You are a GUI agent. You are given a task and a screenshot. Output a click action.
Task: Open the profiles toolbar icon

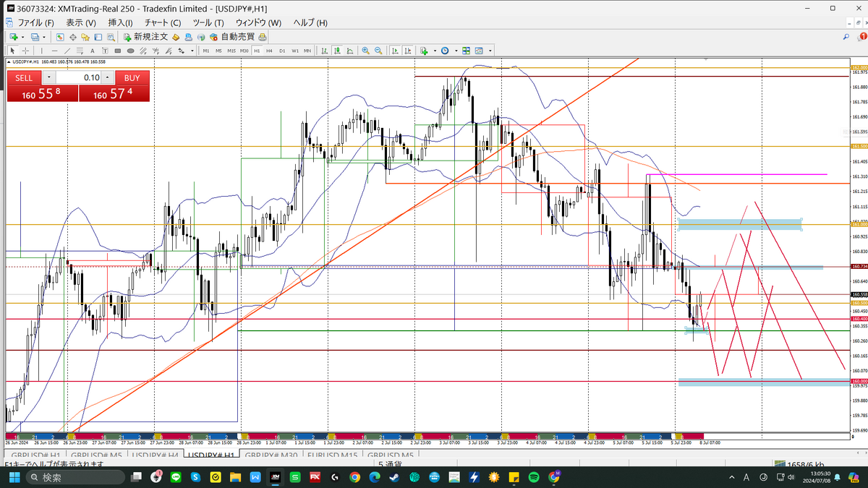coord(35,37)
